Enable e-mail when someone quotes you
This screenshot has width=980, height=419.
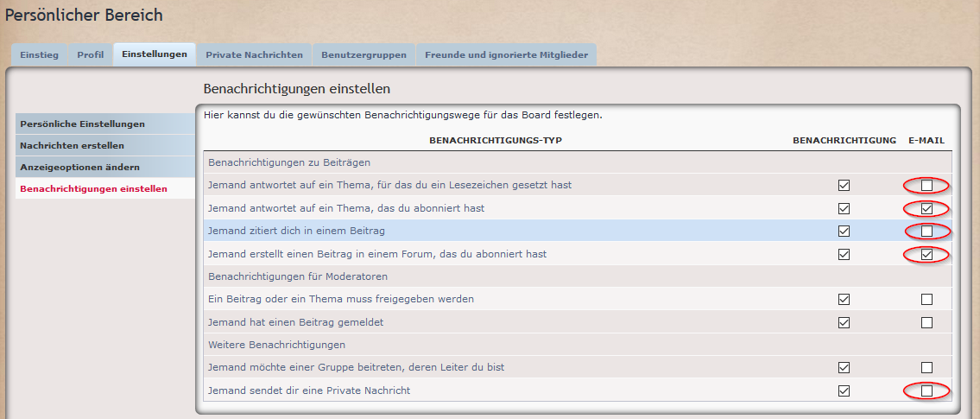click(x=926, y=232)
